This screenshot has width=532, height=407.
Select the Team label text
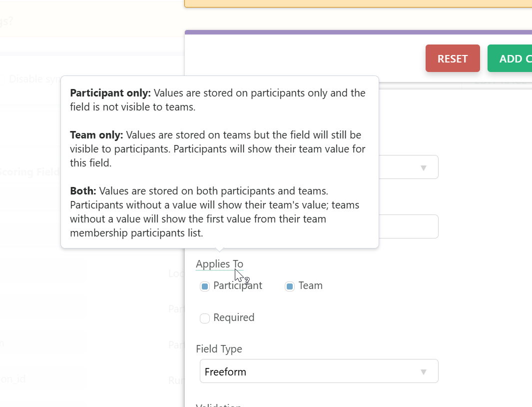click(x=310, y=285)
